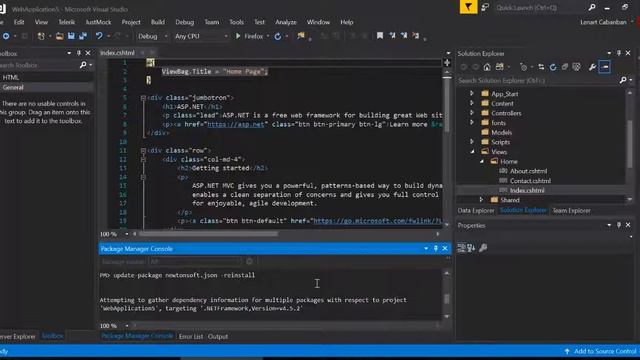Switch to the Data Explorer tab
640x360 pixels.
pos(476,211)
